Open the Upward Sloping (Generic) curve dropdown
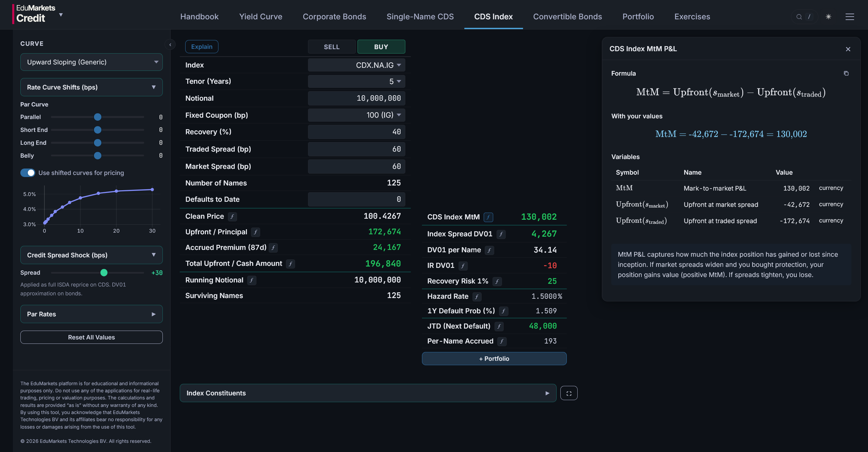868x452 pixels. [92, 62]
